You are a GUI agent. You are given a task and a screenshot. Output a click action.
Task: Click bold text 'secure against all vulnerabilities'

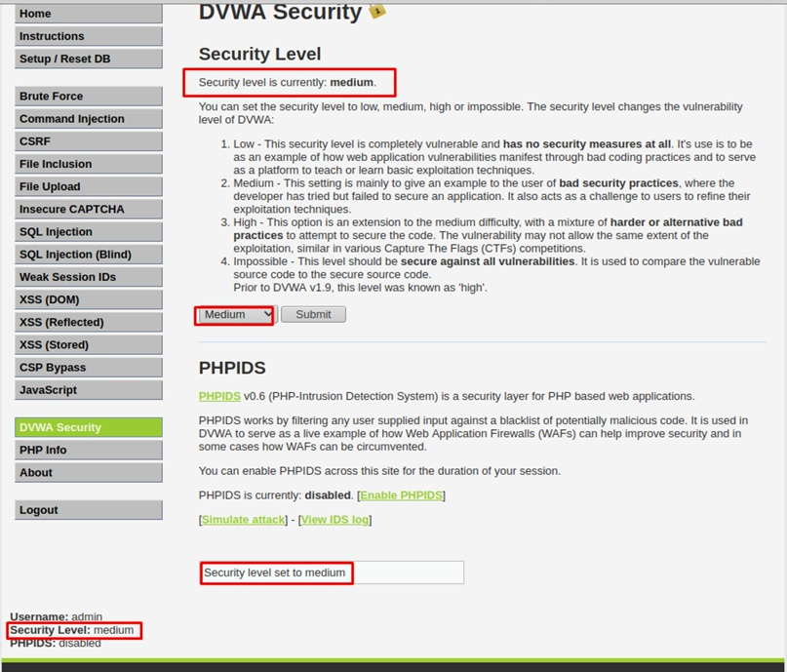tap(488, 261)
